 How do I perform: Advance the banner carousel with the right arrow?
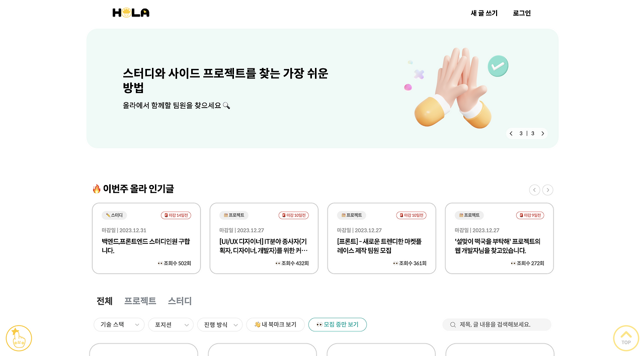click(x=542, y=133)
